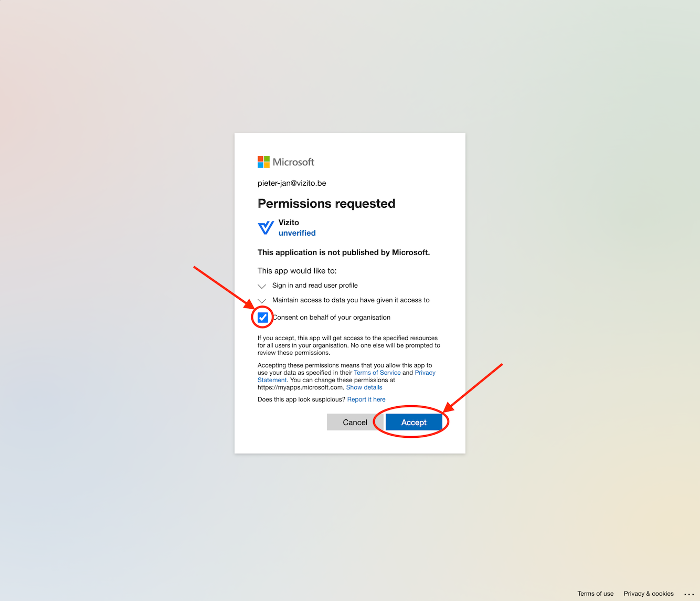Click the 'Maintain access to data' permission text

click(x=351, y=300)
